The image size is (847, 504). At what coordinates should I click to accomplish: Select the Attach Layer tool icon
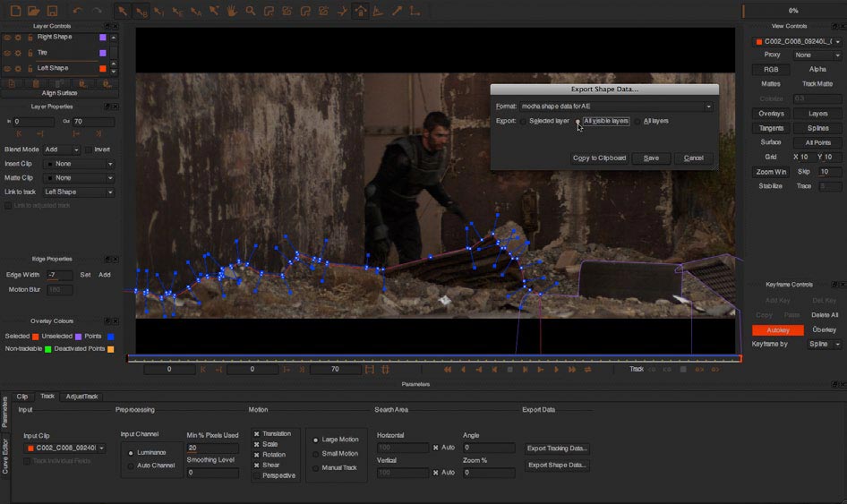tap(342, 11)
